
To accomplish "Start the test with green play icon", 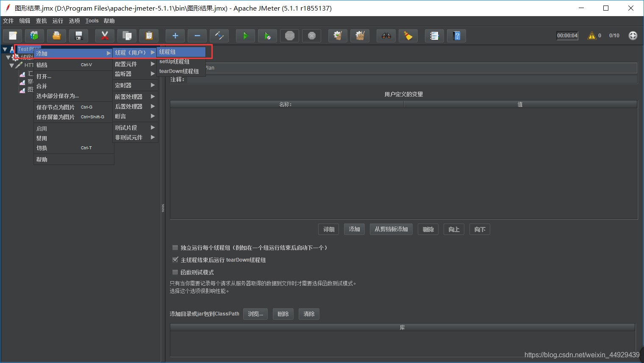I will tap(245, 36).
